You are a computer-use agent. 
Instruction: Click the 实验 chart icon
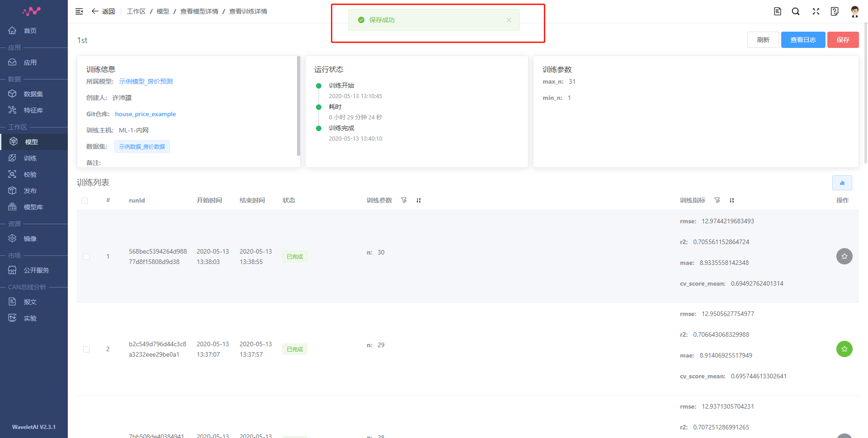coord(12,318)
